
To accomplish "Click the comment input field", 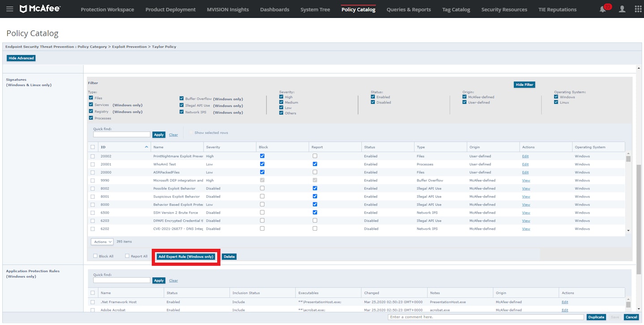I will click(x=486, y=317).
